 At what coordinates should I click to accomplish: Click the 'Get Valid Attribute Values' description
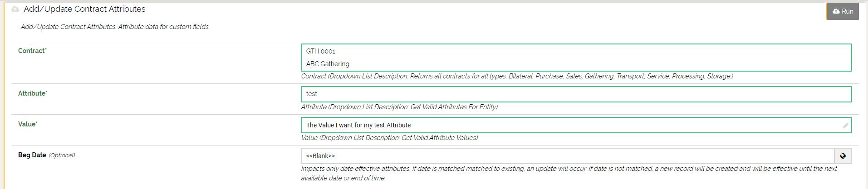tap(389, 138)
